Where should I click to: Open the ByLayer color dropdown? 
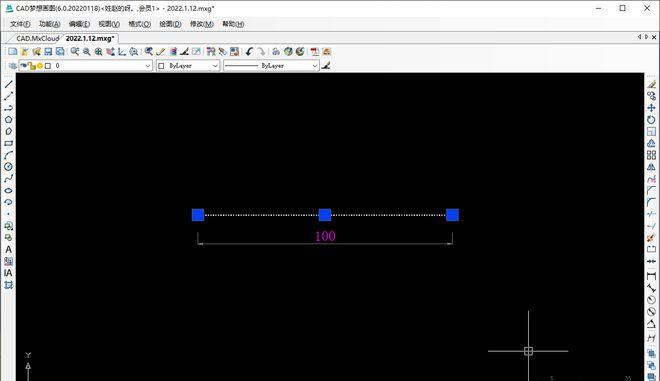(188, 66)
